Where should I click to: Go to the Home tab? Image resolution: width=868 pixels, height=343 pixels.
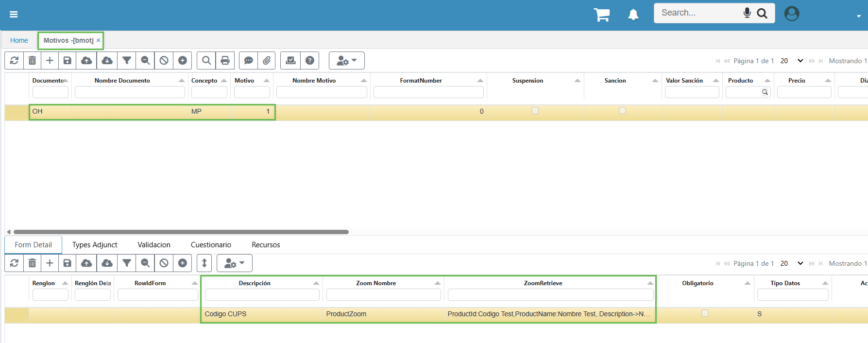click(19, 40)
